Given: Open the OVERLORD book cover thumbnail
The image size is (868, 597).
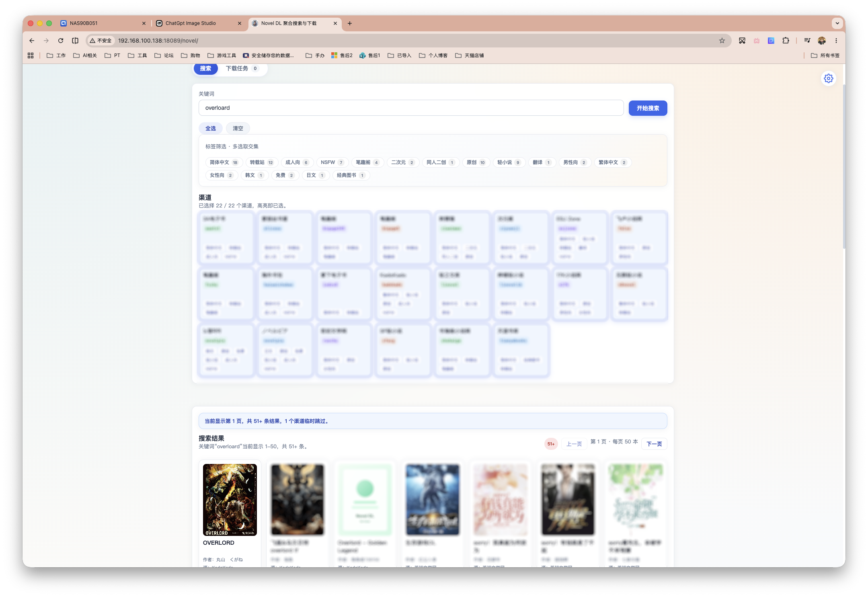Looking at the screenshot, I should [x=230, y=500].
